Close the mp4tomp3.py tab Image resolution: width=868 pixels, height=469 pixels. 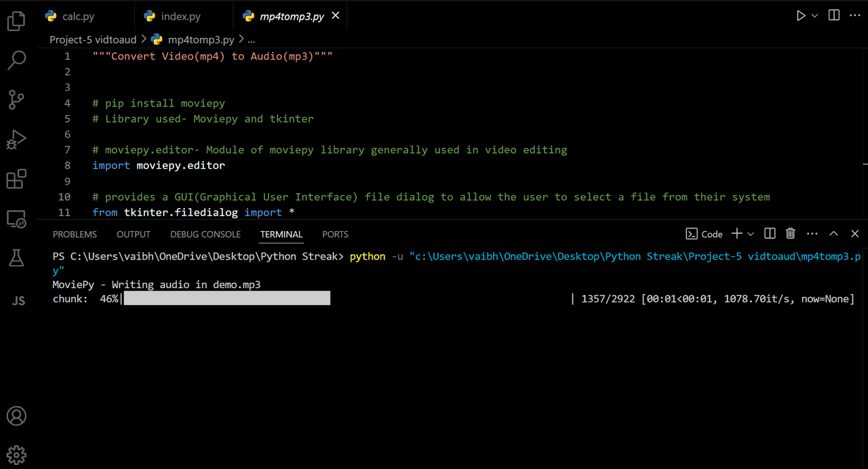pyautogui.click(x=336, y=16)
